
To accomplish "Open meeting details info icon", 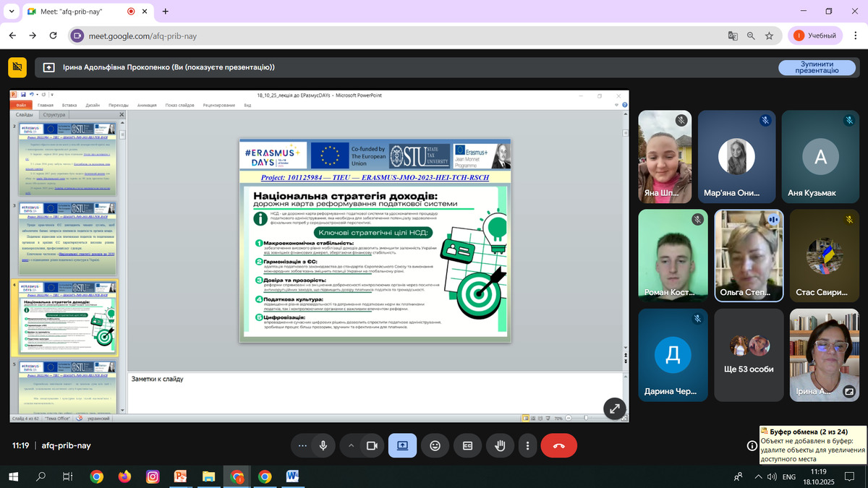I will (x=752, y=446).
